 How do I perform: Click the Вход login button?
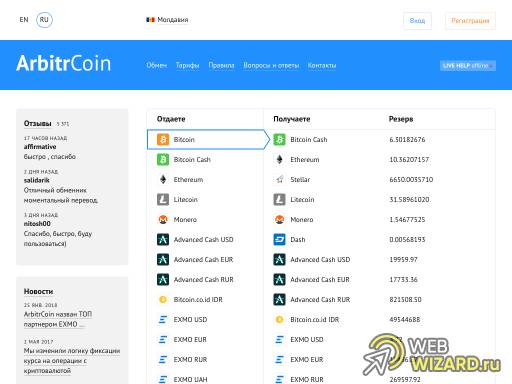(x=417, y=21)
